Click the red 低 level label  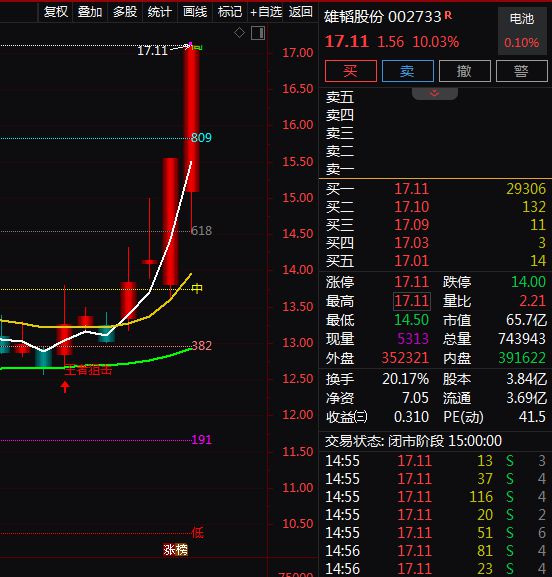click(198, 533)
